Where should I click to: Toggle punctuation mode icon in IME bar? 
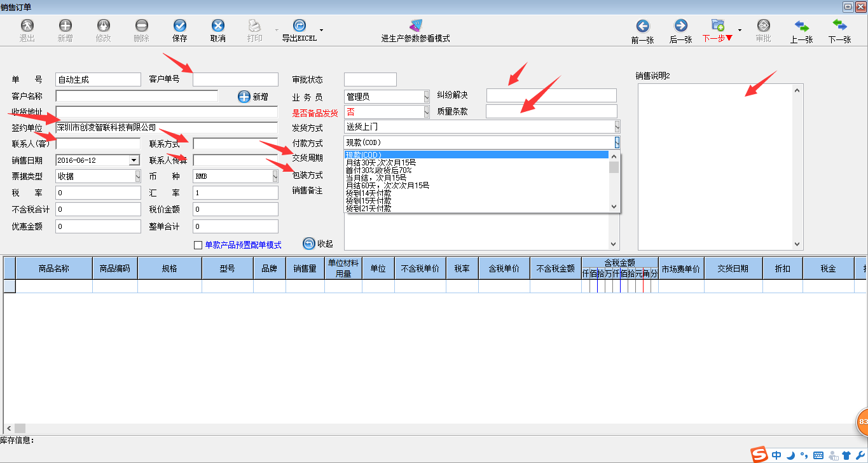click(804, 455)
